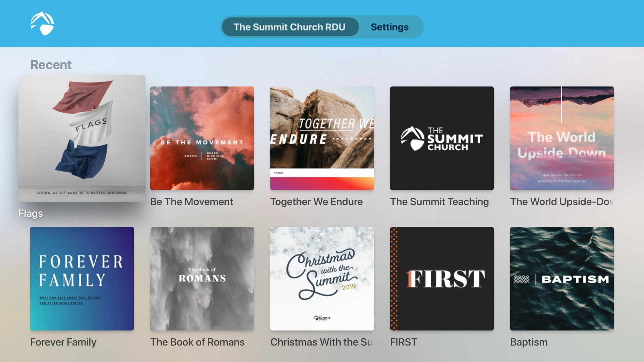The image size is (644, 362).
Task: Select Together We Endure series artwork
Action: tap(322, 138)
